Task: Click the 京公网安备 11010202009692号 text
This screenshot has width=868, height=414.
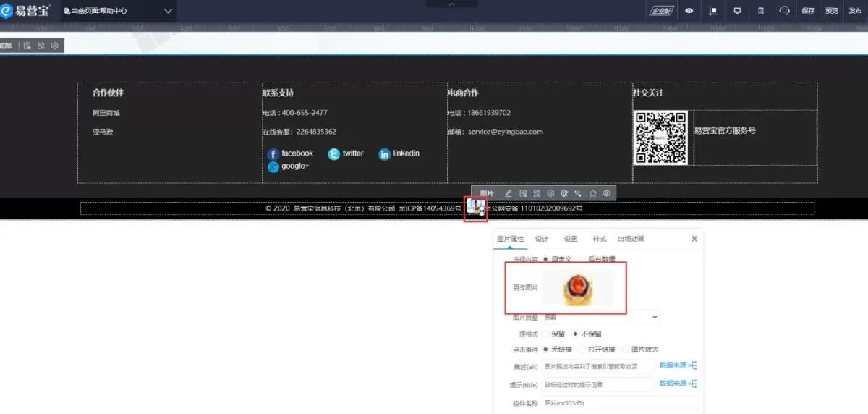Action: [534, 208]
